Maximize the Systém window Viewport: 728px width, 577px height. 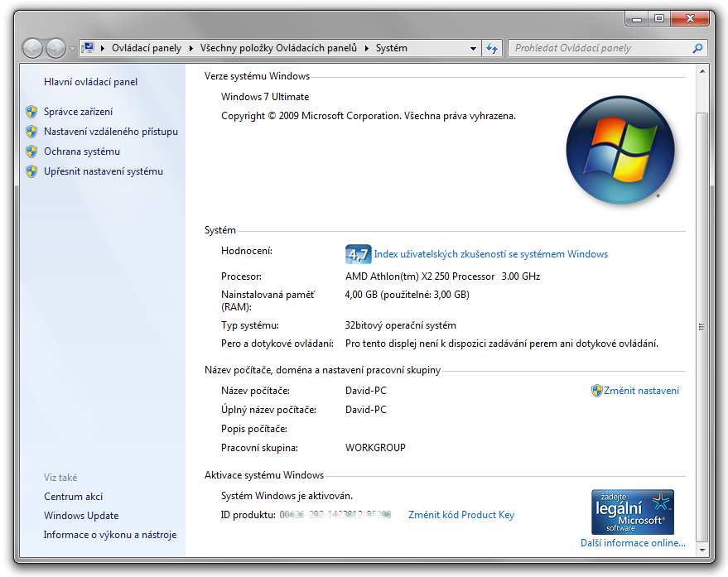[x=658, y=18]
